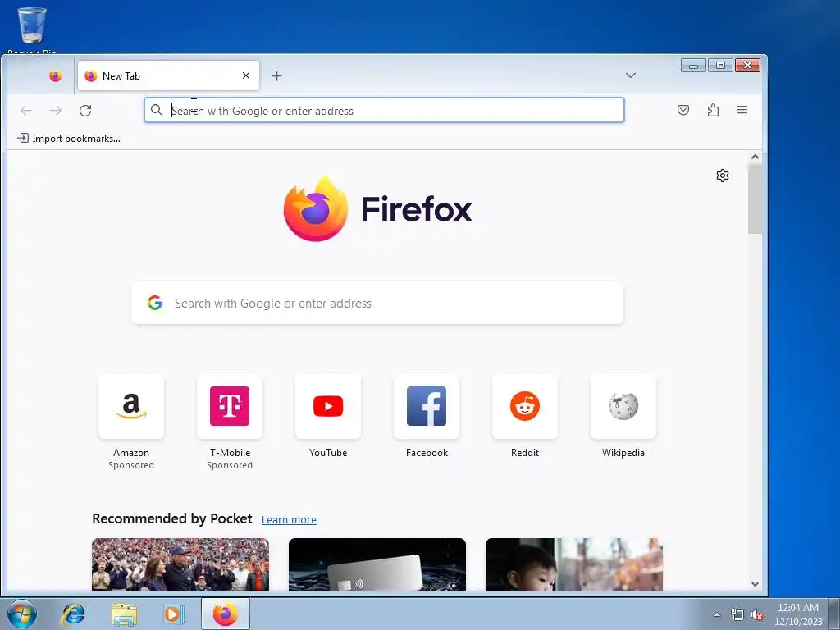Select the New Tab tab
Screen dimensions: 840x630
168,75
